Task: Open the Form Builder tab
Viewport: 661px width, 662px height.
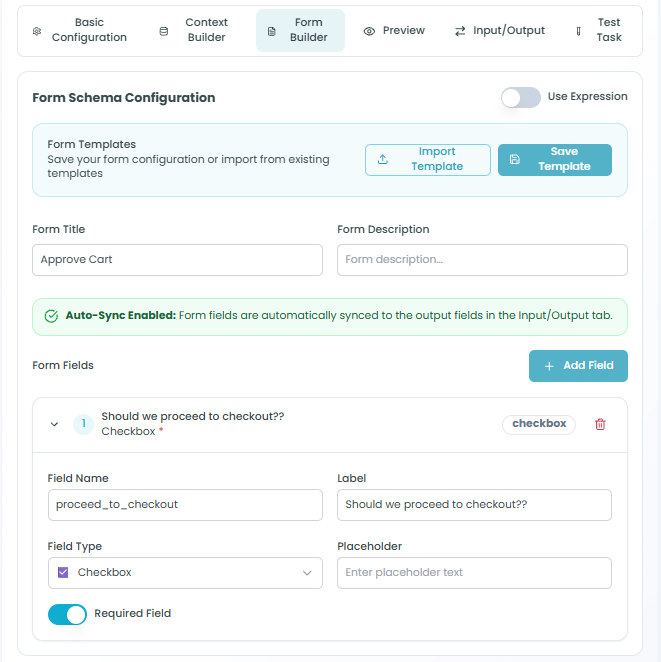Action: point(300,30)
